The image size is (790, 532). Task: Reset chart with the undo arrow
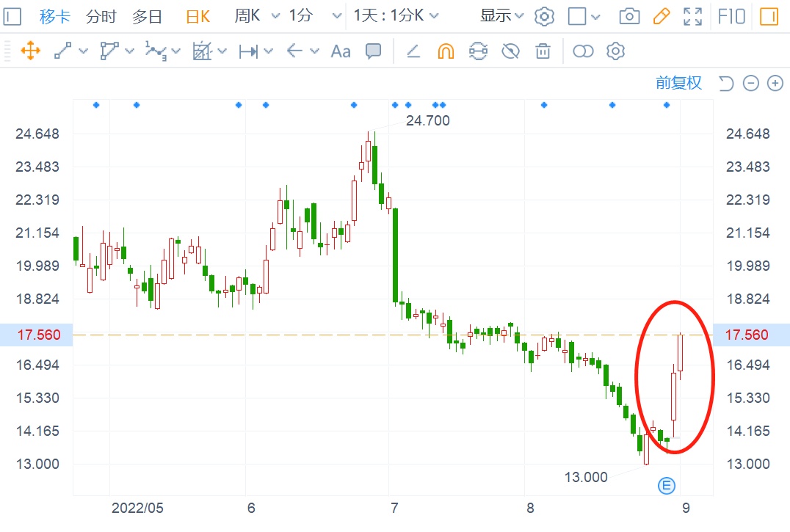click(726, 83)
